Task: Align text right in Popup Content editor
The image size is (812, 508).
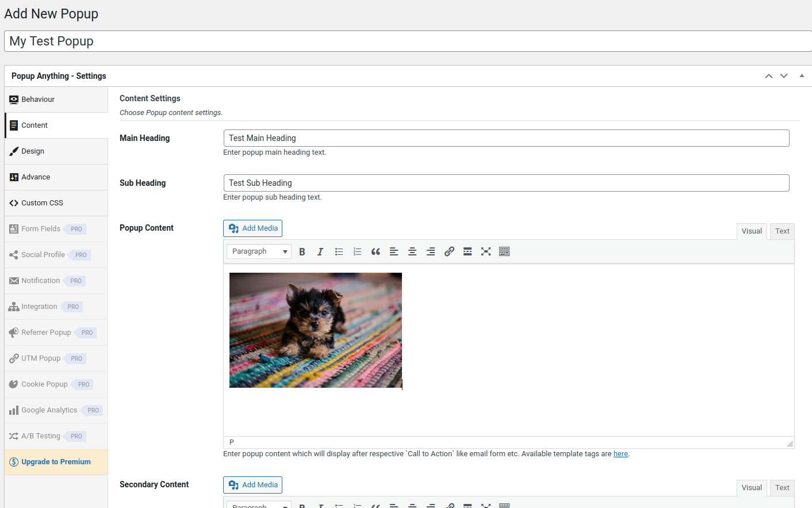Action: click(431, 251)
